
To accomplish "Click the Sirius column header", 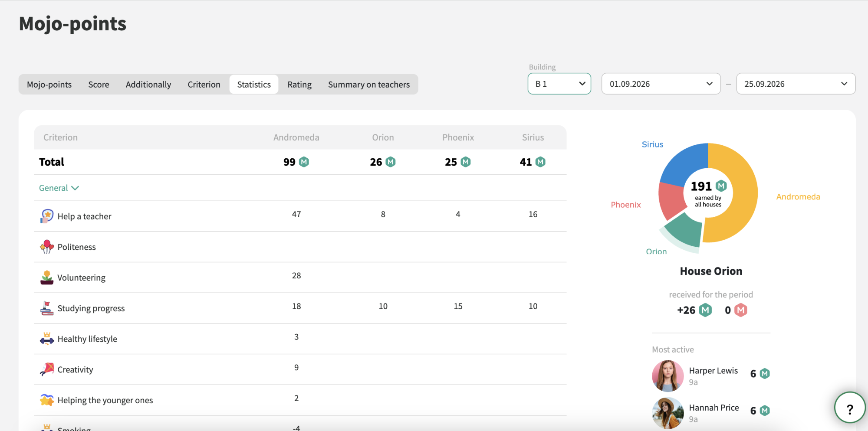I will (533, 137).
